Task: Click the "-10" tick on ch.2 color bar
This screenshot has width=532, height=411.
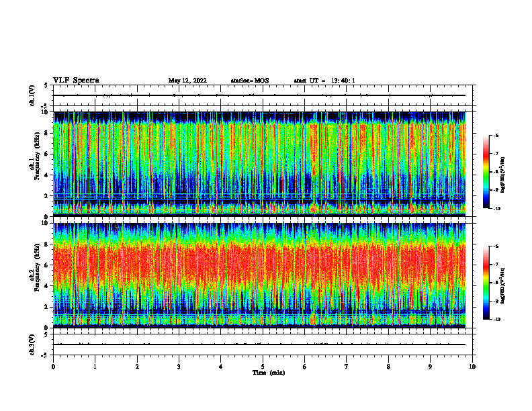Action: (497, 319)
